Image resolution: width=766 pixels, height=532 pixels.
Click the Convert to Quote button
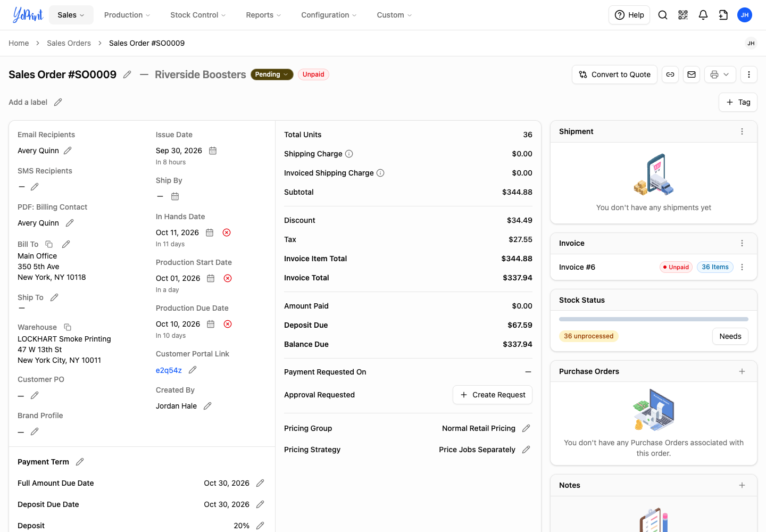[615, 74]
